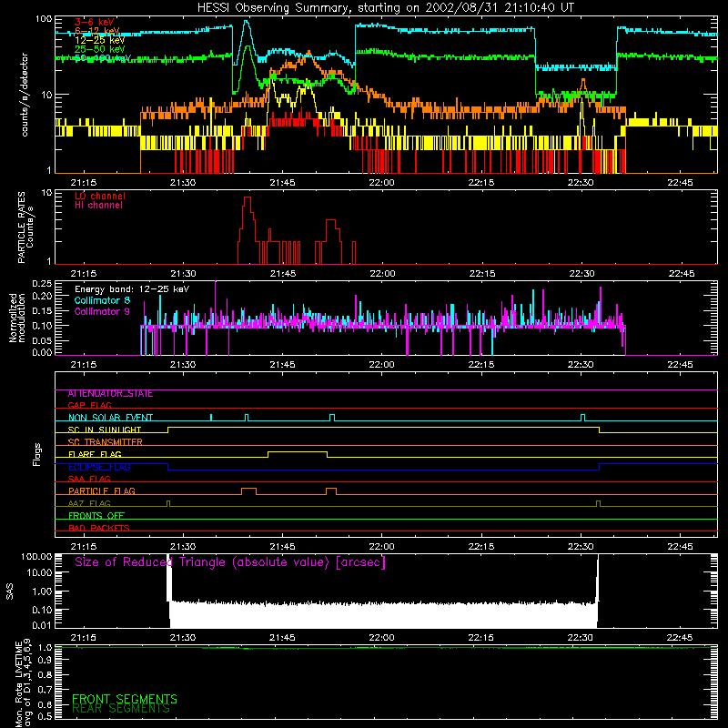Click the FLARE_FLAG label
Image resolution: width=728 pixels, height=728 pixels.
click(x=95, y=454)
